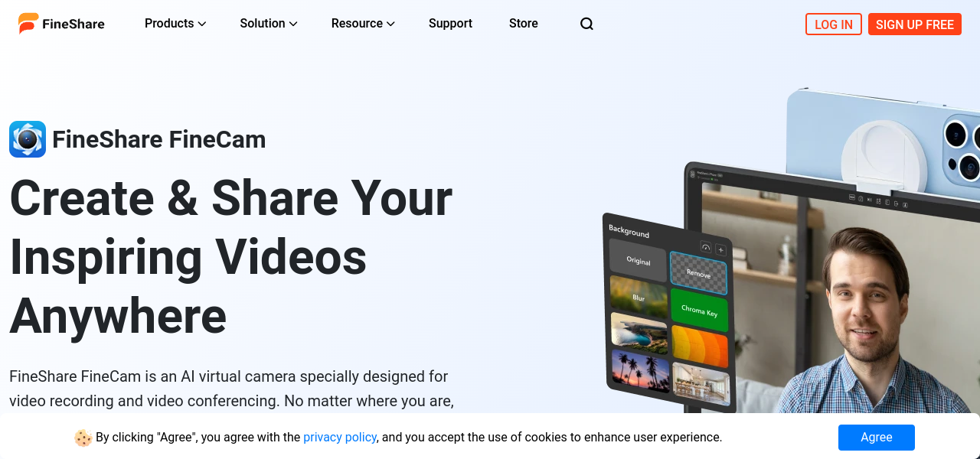
Task: Click the plus icon in Background panel
Action: (720, 249)
